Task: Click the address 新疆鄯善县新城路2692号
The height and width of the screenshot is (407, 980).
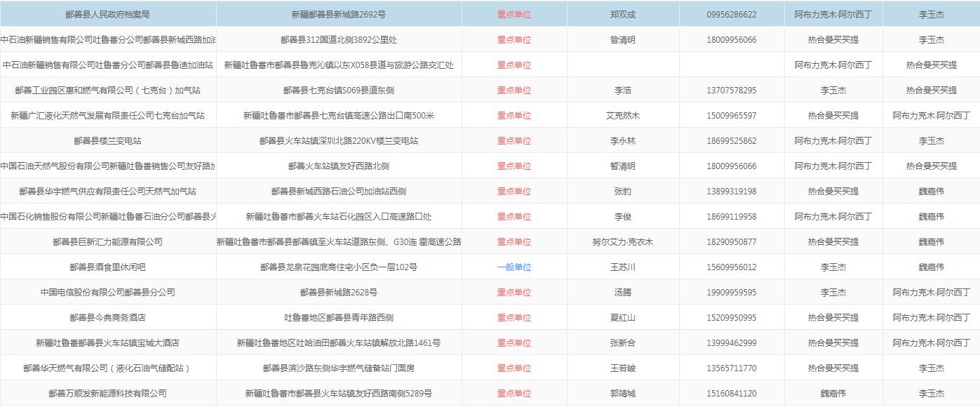Action: coord(338,15)
